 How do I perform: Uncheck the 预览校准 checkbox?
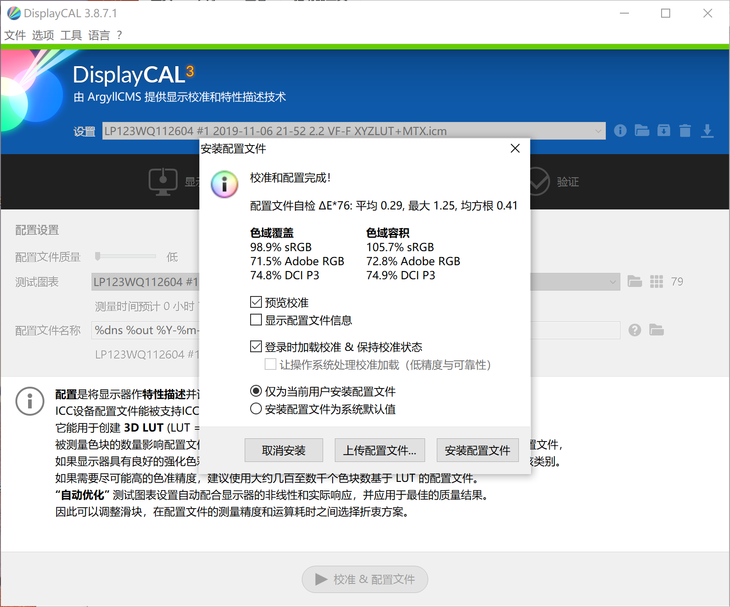256,302
